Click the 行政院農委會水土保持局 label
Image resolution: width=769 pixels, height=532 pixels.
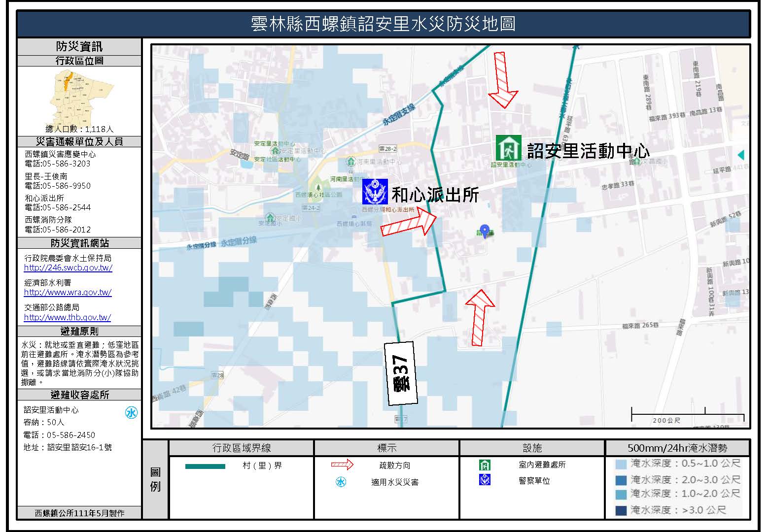point(68,258)
